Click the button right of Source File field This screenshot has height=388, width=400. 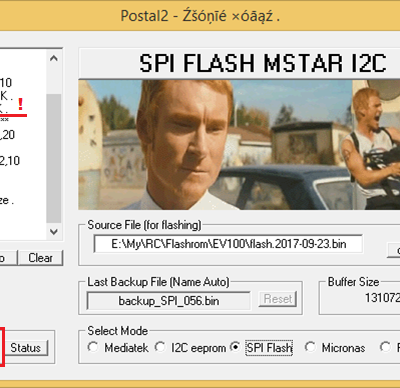[x=394, y=250]
